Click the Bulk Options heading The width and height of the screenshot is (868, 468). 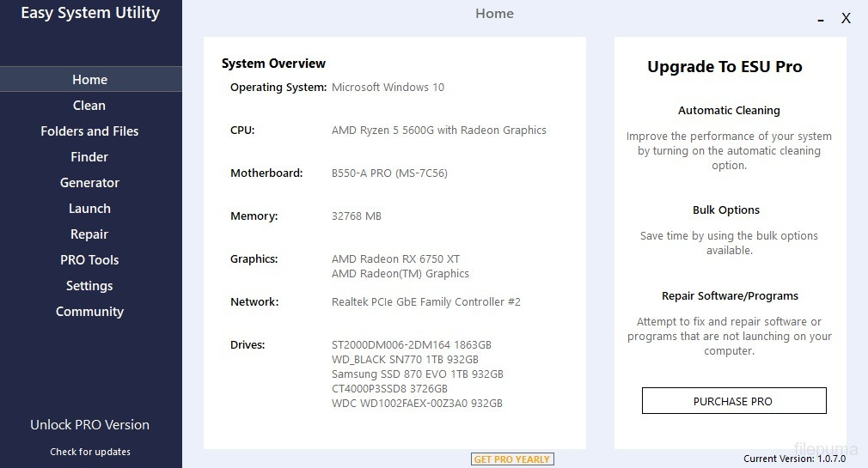(x=726, y=210)
